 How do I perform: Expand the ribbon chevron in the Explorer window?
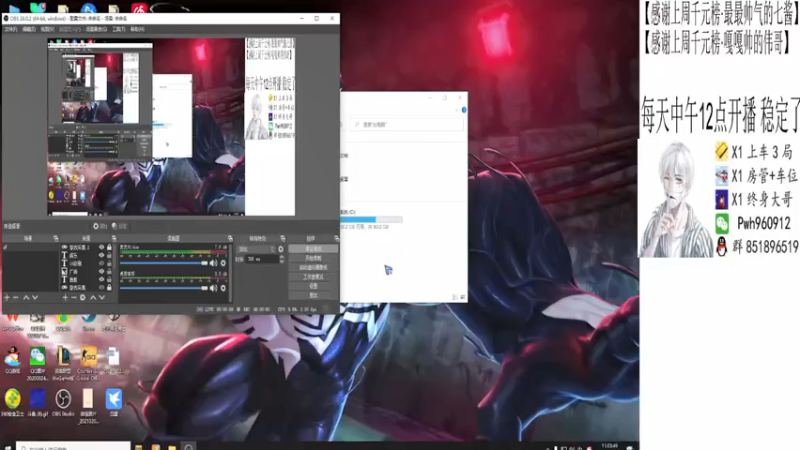[x=457, y=110]
